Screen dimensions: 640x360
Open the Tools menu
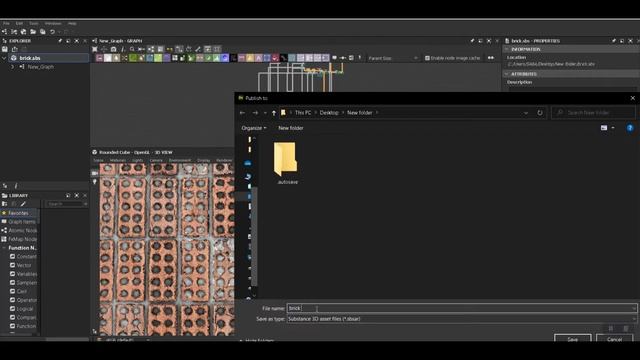click(x=33, y=23)
